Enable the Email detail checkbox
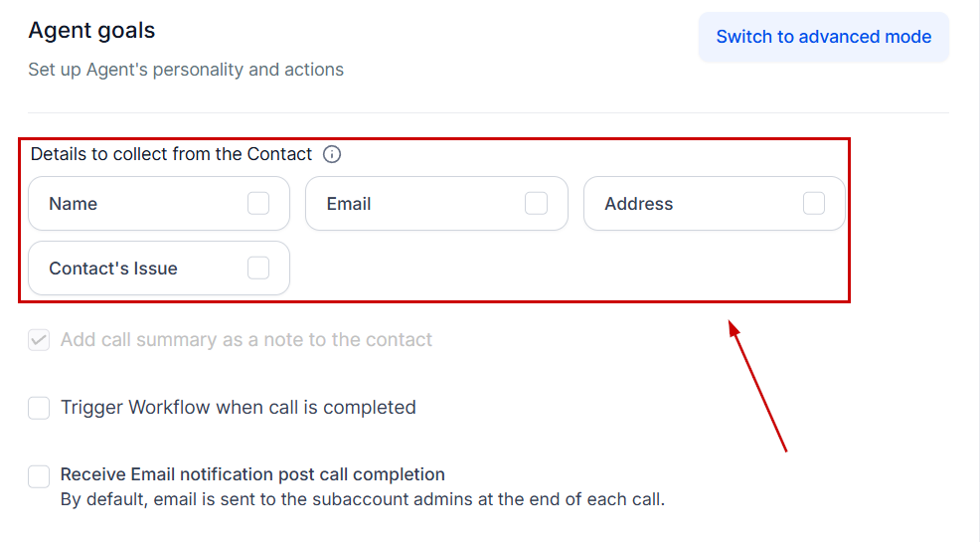 [536, 204]
